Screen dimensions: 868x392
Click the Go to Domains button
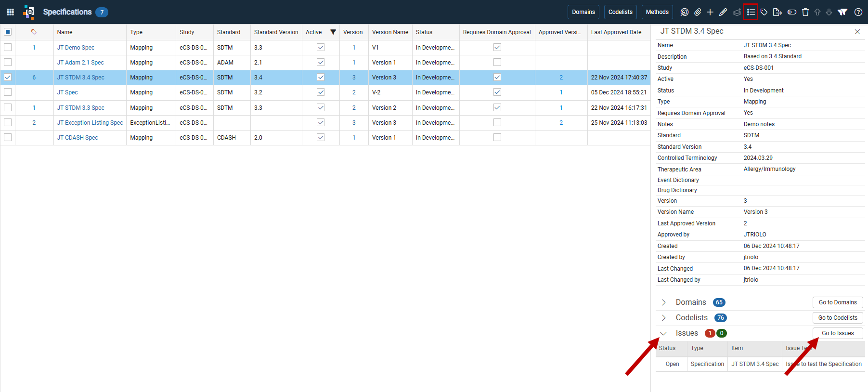pos(838,302)
